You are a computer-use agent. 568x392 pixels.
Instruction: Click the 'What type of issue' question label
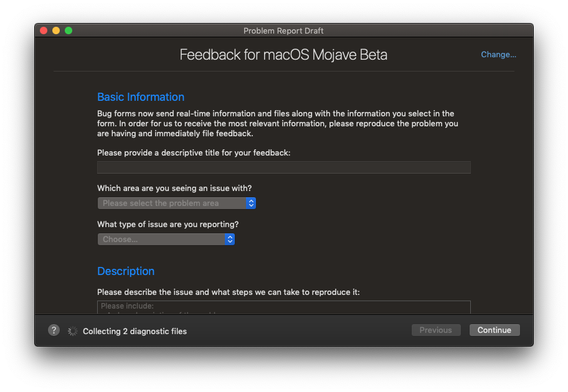168,225
